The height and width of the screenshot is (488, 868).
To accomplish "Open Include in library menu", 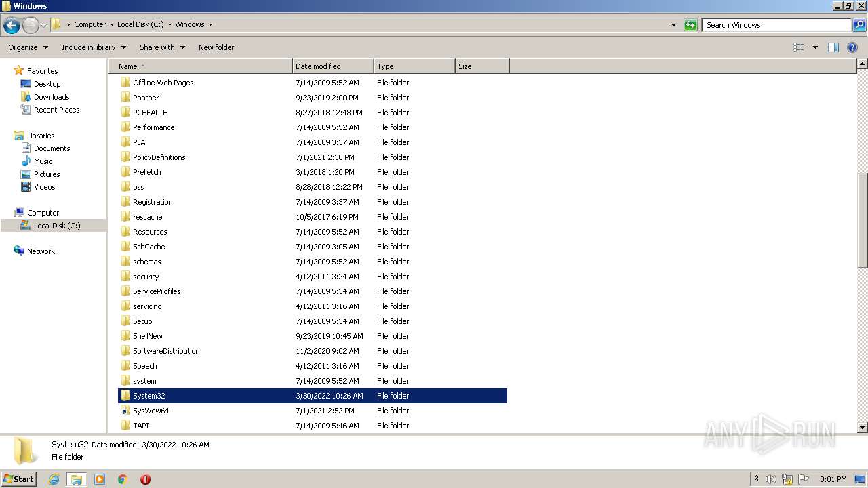I will coord(94,47).
